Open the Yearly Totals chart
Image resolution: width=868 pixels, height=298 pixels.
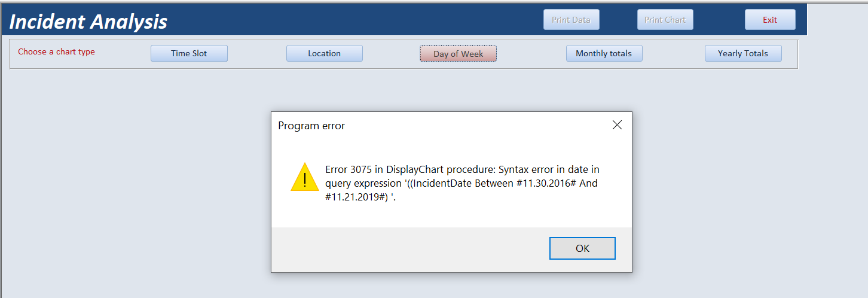click(x=743, y=53)
